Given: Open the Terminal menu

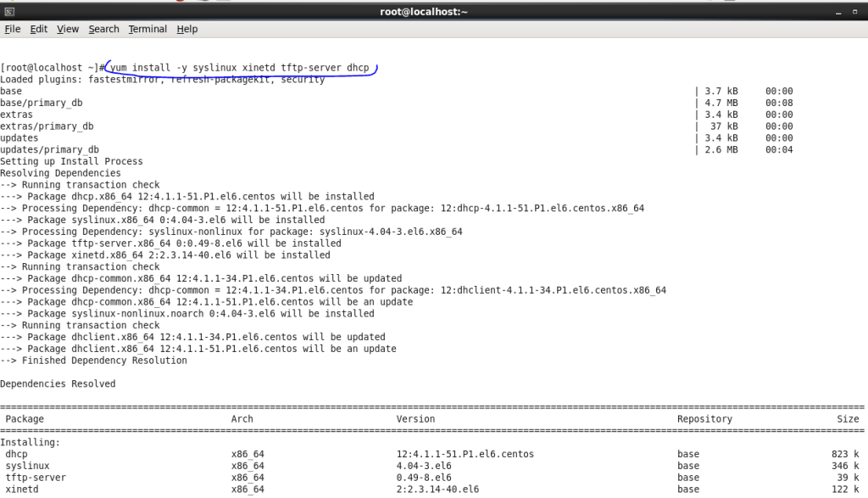Looking at the screenshot, I should pyautogui.click(x=147, y=29).
